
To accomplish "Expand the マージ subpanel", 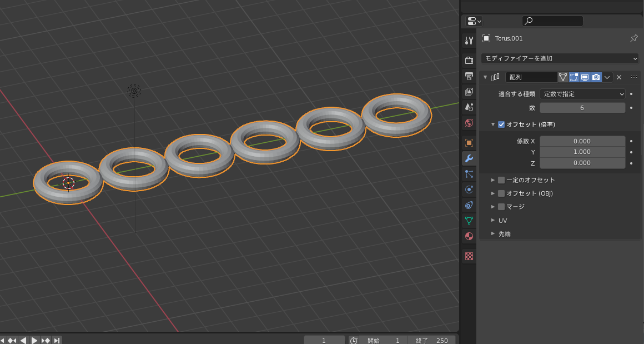I will coord(493,207).
